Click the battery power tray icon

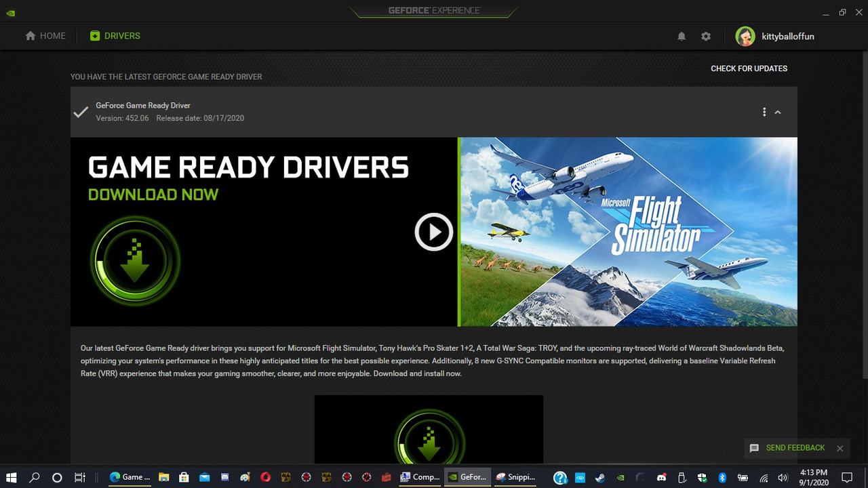tap(743, 478)
